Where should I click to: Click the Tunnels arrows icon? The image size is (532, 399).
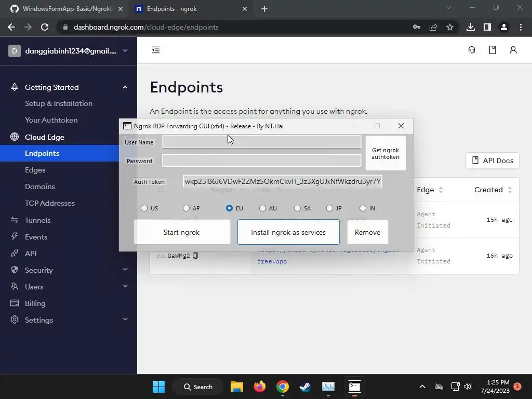coord(14,220)
